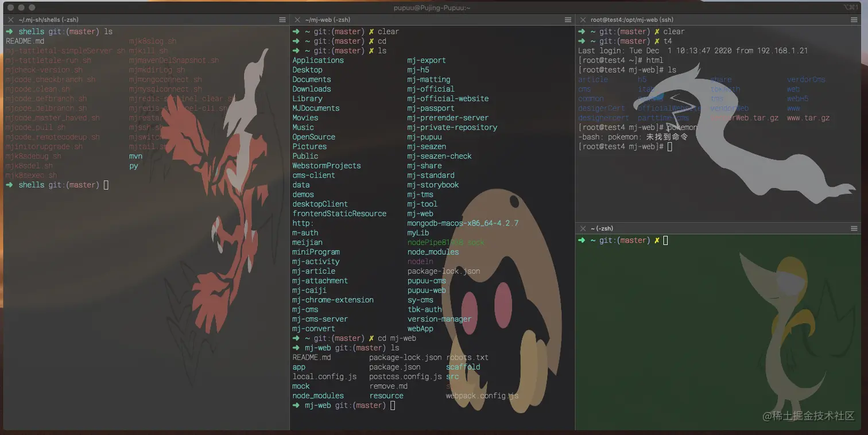The height and width of the screenshot is (435, 868).
Task: Focus the cursor at the last mj-web git:(master) prompt
Action: [x=393, y=406]
